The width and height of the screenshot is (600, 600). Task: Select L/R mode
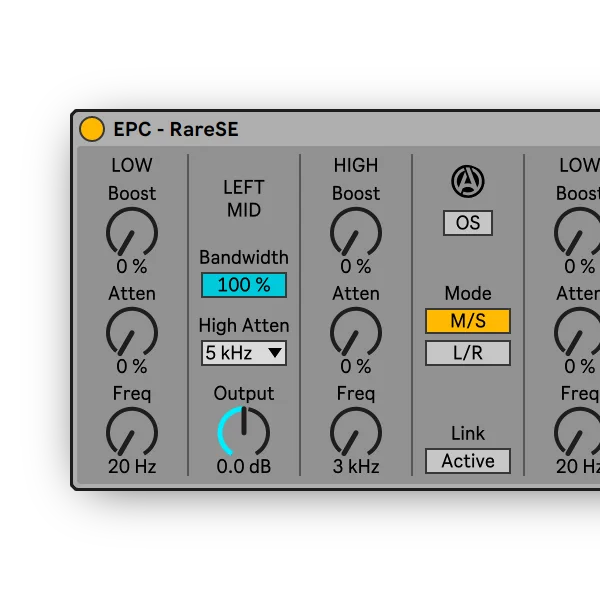pos(468,353)
